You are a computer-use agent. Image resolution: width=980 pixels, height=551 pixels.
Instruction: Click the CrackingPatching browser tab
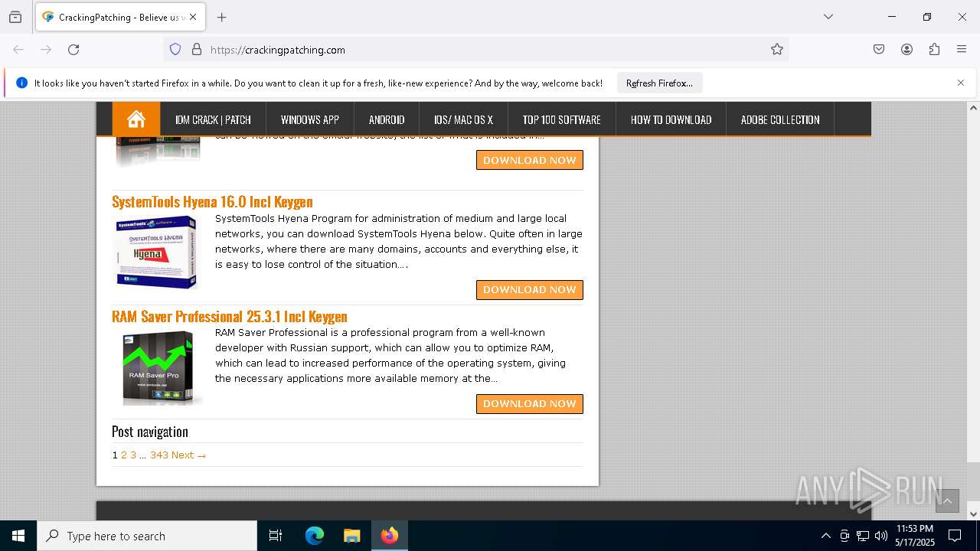119,17
